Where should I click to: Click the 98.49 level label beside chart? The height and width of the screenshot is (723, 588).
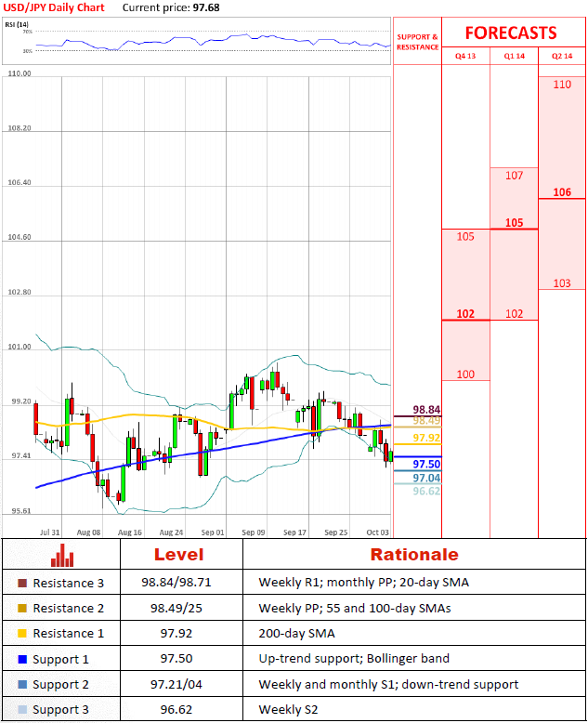[x=426, y=421]
